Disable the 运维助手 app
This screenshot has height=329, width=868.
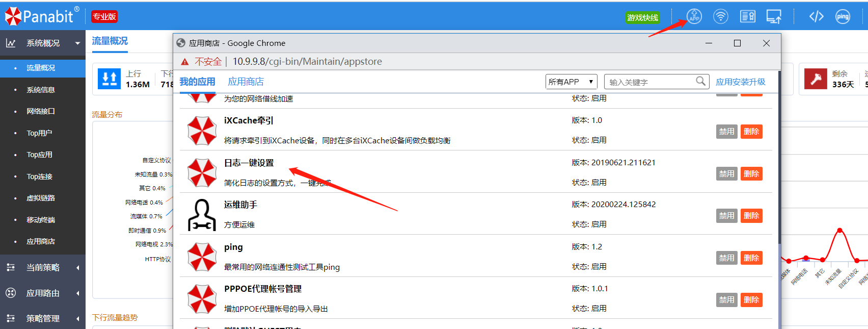click(727, 216)
